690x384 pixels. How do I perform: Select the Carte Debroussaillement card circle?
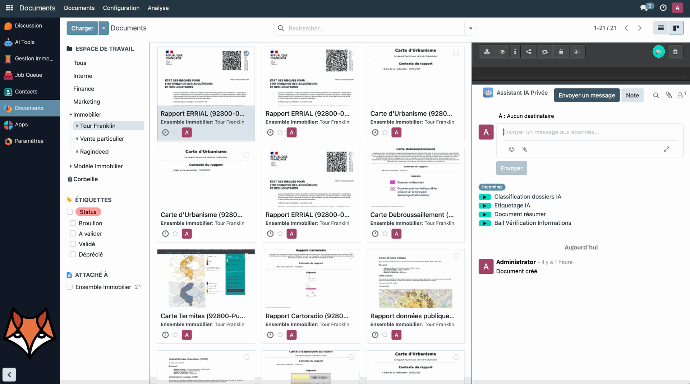[x=456, y=155]
